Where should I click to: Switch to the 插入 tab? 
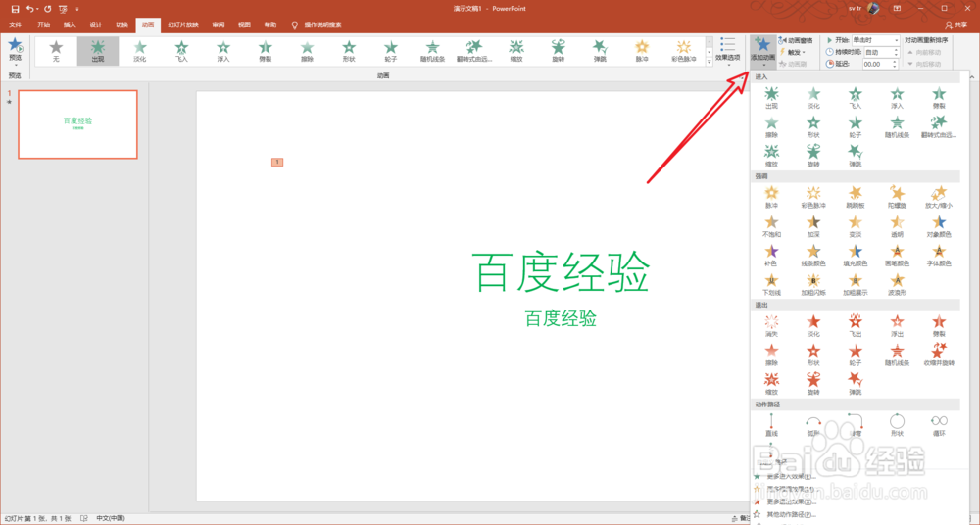(x=70, y=25)
